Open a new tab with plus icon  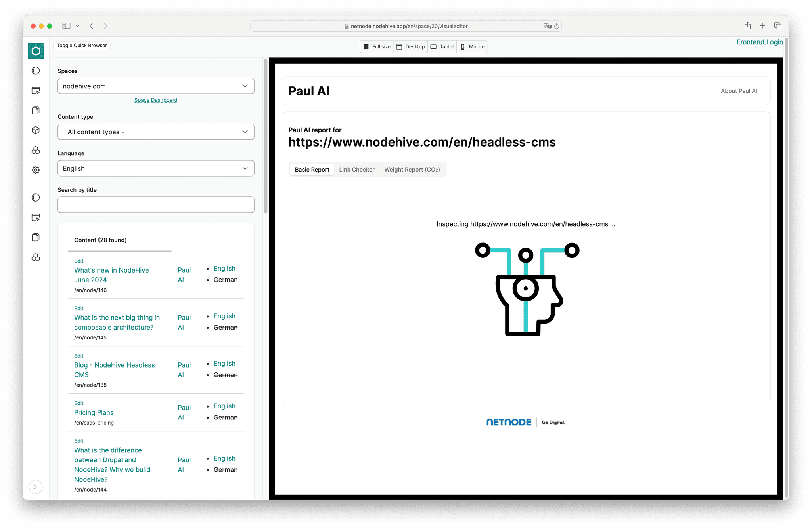pyautogui.click(x=762, y=26)
